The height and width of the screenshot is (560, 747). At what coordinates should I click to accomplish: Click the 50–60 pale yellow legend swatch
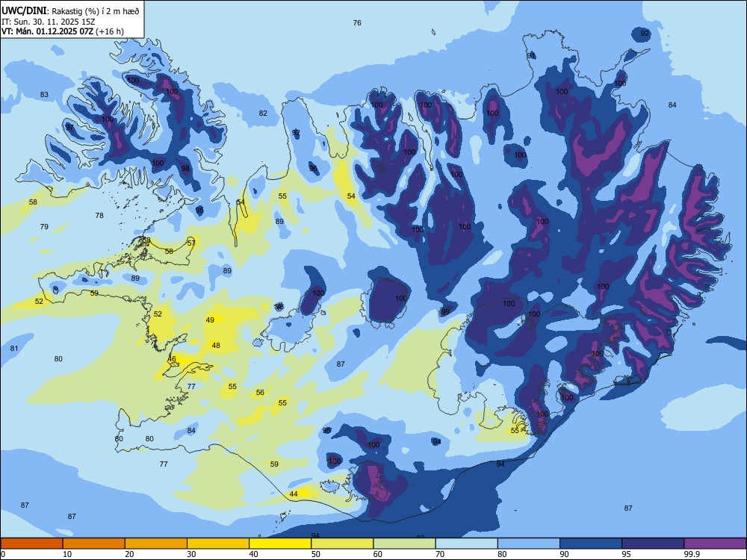click(x=343, y=544)
